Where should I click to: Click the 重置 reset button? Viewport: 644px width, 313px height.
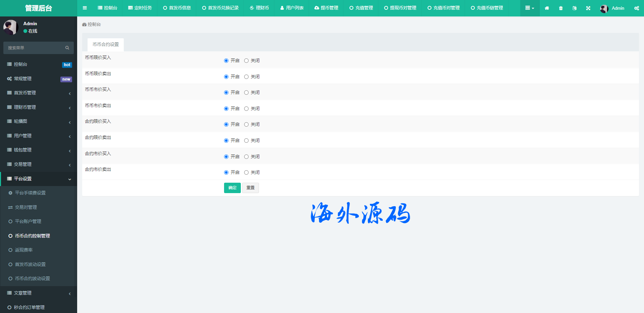[x=250, y=188]
